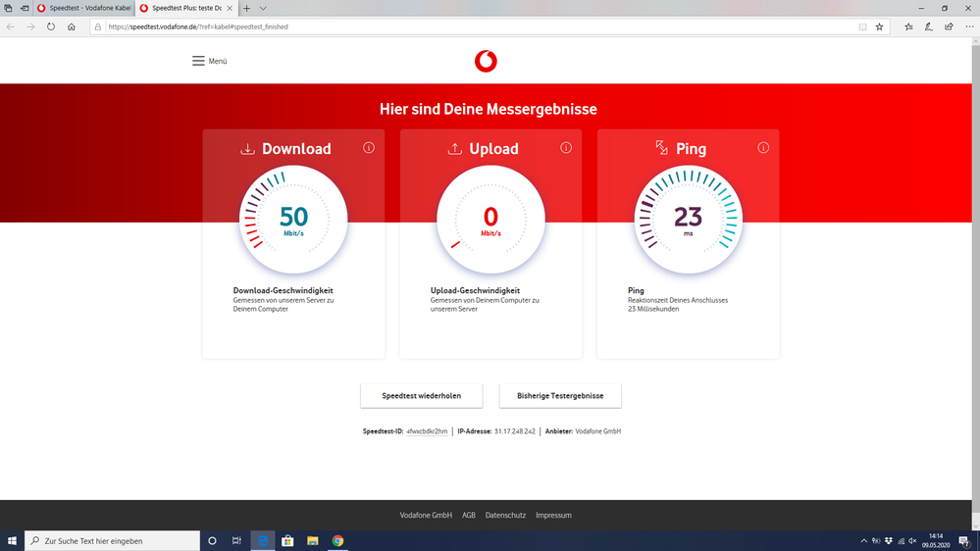Screen dimensions: 980x551
Task: Click the set tabs aside icon
Action: (25, 8)
